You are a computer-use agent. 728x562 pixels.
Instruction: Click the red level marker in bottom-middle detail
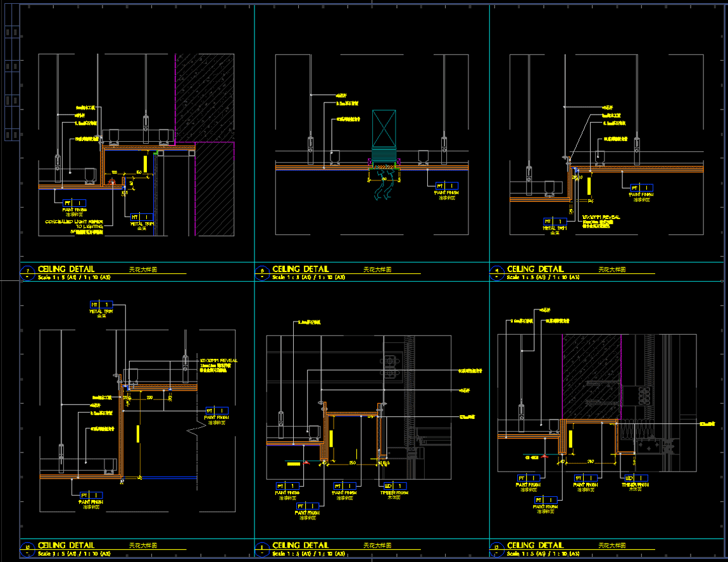pyautogui.click(x=305, y=463)
